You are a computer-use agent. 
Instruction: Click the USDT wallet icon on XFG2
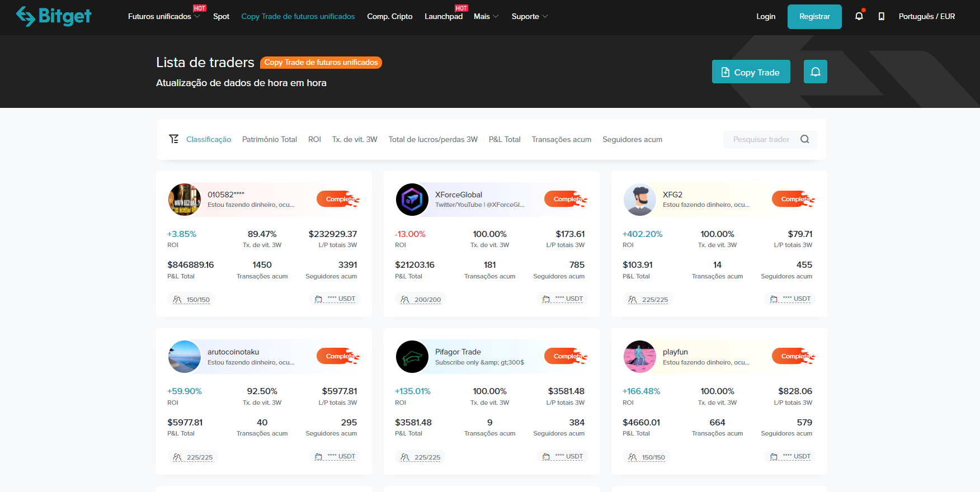(774, 299)
